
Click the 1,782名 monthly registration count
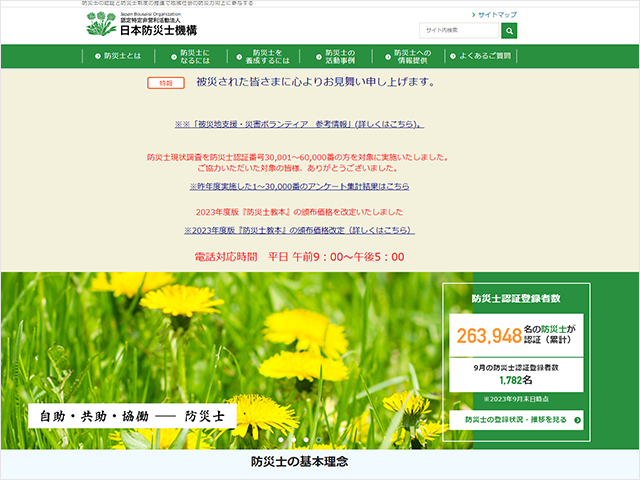point(516,380)
